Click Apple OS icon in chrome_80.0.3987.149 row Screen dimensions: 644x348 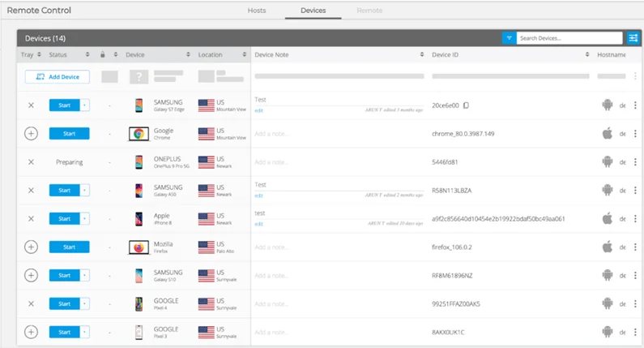pyautogui.click(x=607, y=133)
